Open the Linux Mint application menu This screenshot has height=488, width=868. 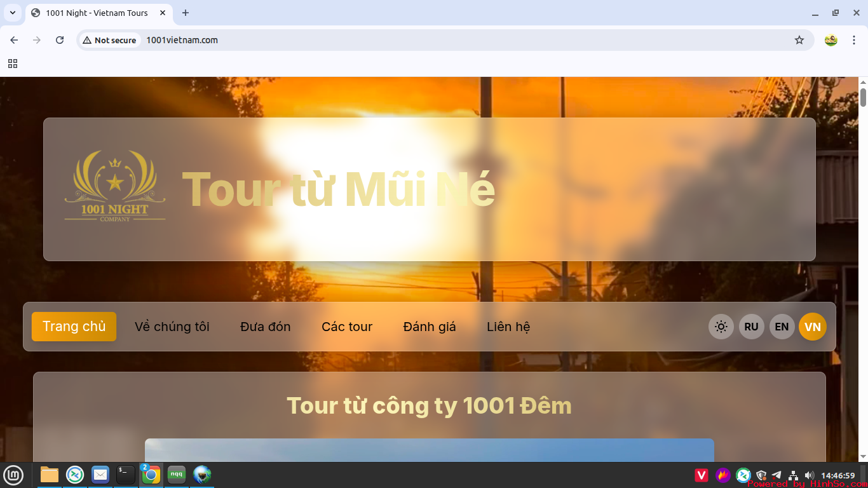click(13, 475)
